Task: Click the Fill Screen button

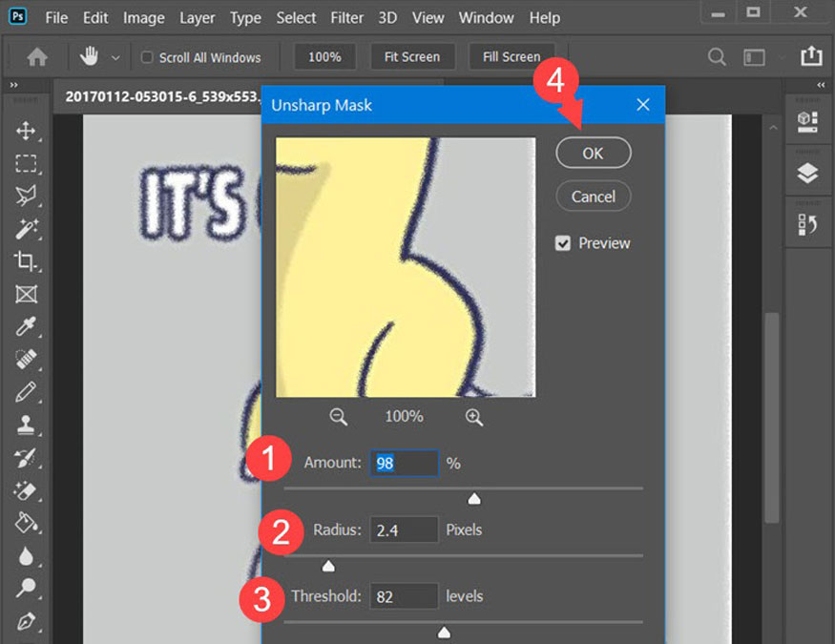Action: point(511,57)
